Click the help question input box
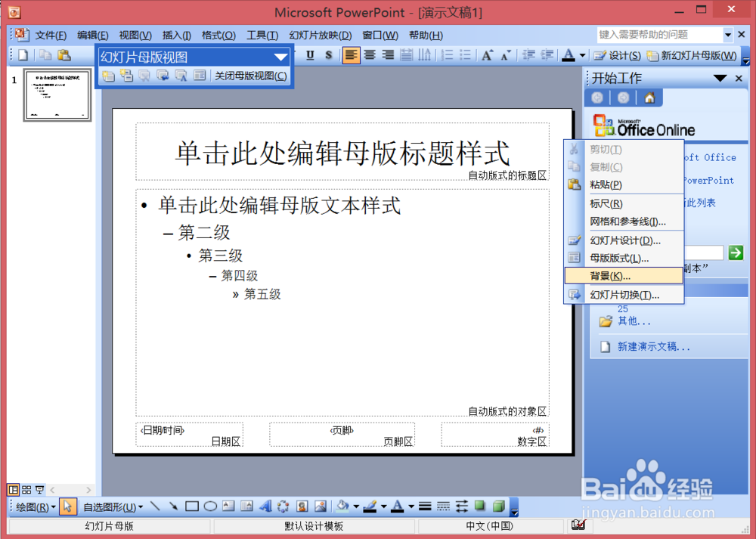Image resolution: width=756 pixels, height=539 pixels. tap(659, 35)
